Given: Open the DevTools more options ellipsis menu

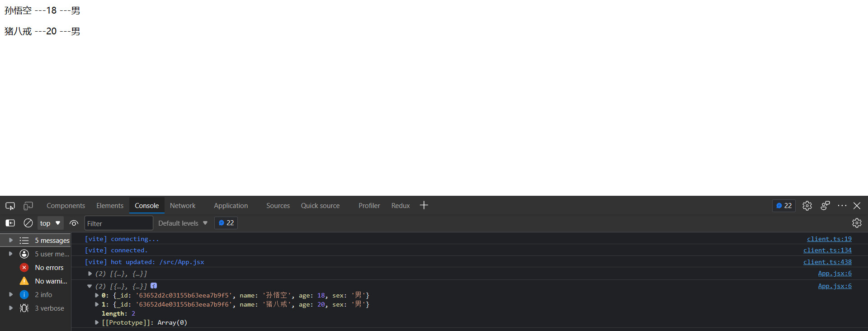Looking at the screenshot, I should 842,206.
